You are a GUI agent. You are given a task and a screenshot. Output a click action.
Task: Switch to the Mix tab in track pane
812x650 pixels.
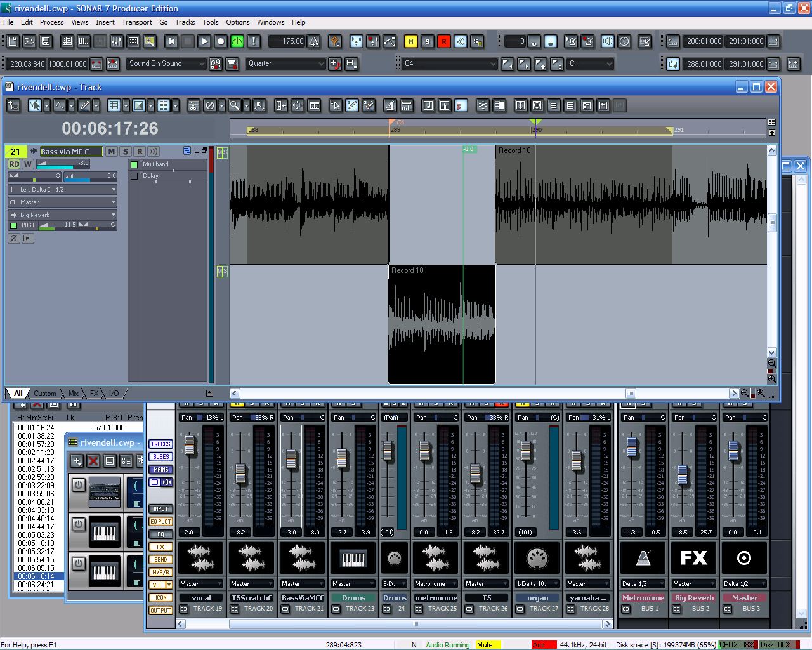[74, 394]
